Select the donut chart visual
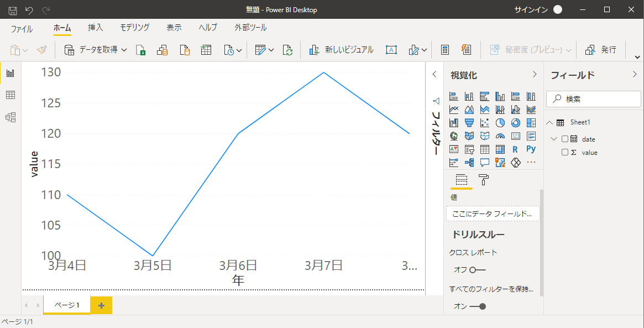 515,122
